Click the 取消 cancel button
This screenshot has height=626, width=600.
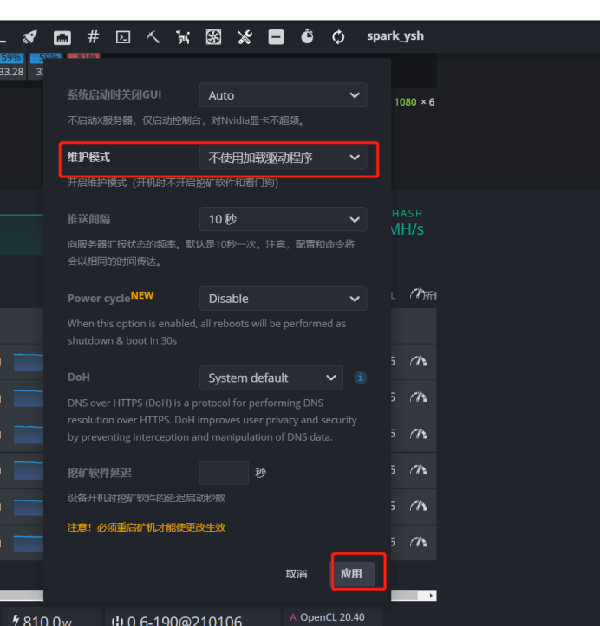pos(296,574)
